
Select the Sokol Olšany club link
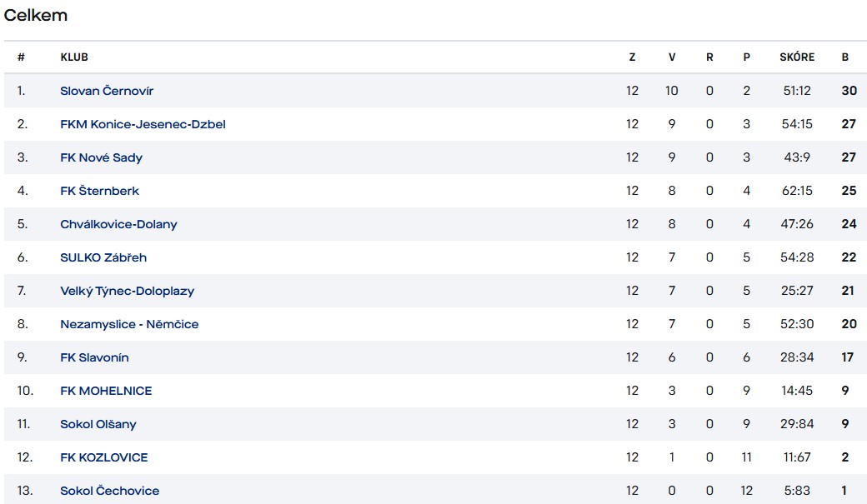tap(98, 424)
